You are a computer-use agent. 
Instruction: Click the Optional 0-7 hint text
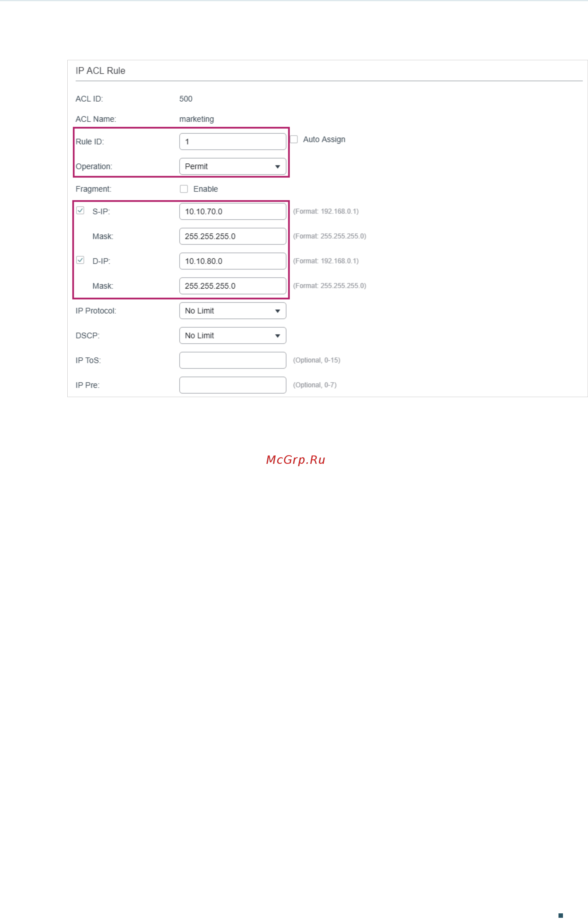pos(315,385)
